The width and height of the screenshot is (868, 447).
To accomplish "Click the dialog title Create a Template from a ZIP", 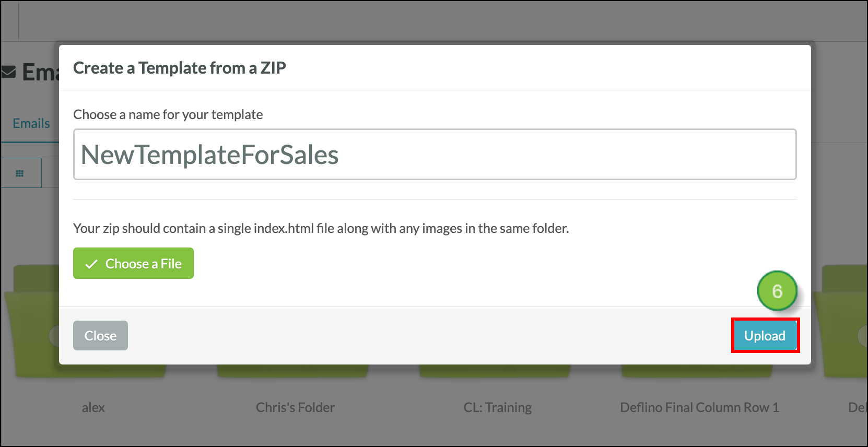I will (180, 68).
